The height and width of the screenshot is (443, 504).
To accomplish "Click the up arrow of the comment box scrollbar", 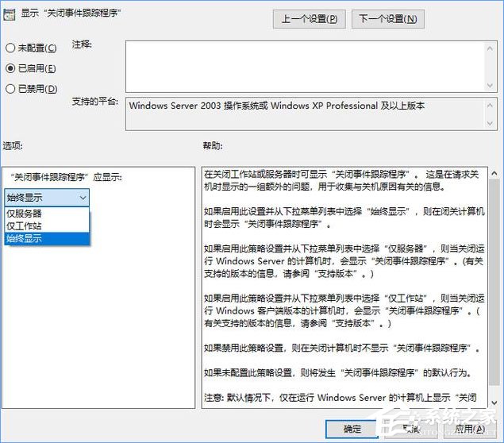I will pyautogui.click(x=490, y=48).
